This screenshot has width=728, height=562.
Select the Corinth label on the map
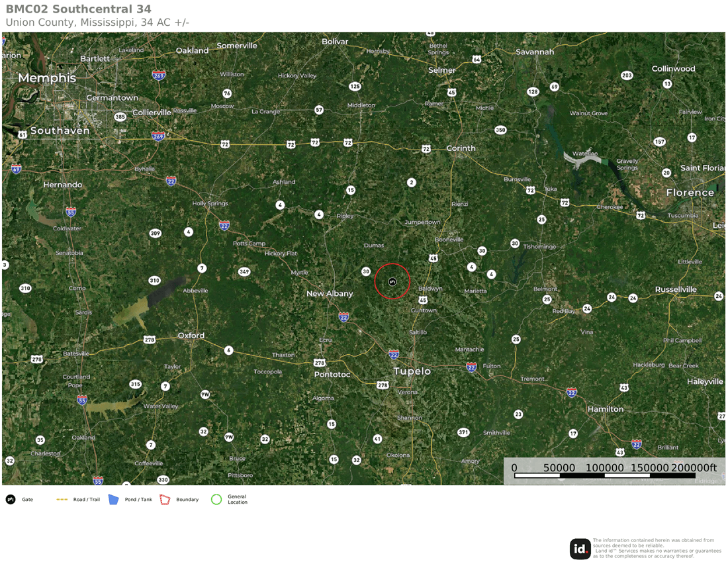(x=461, y=148)
